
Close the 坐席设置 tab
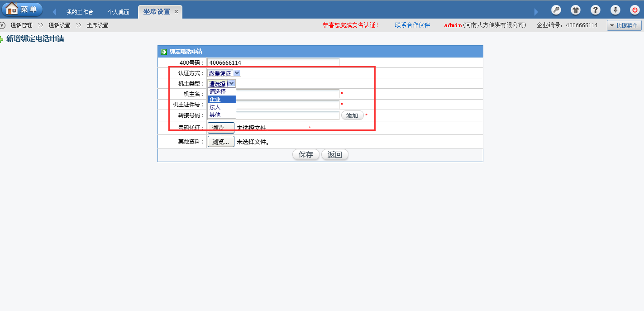pyautogui.click(x=176, y=12)
